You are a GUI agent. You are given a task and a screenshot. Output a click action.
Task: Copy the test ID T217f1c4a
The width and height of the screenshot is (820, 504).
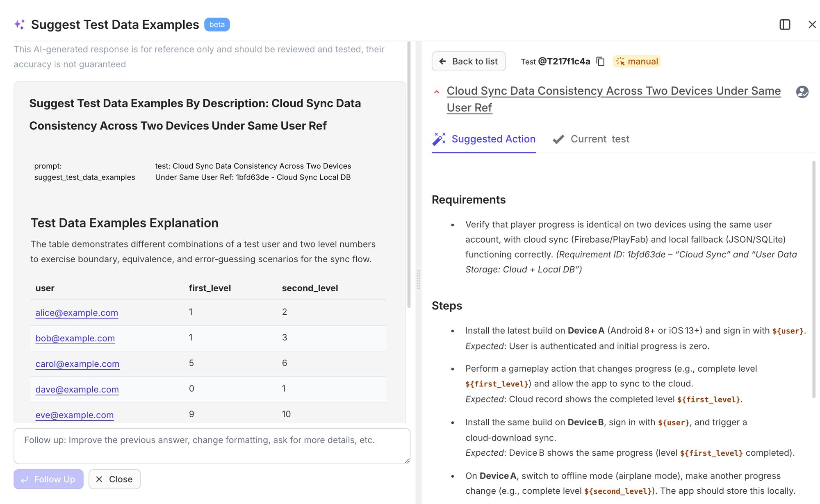[601, 61]
